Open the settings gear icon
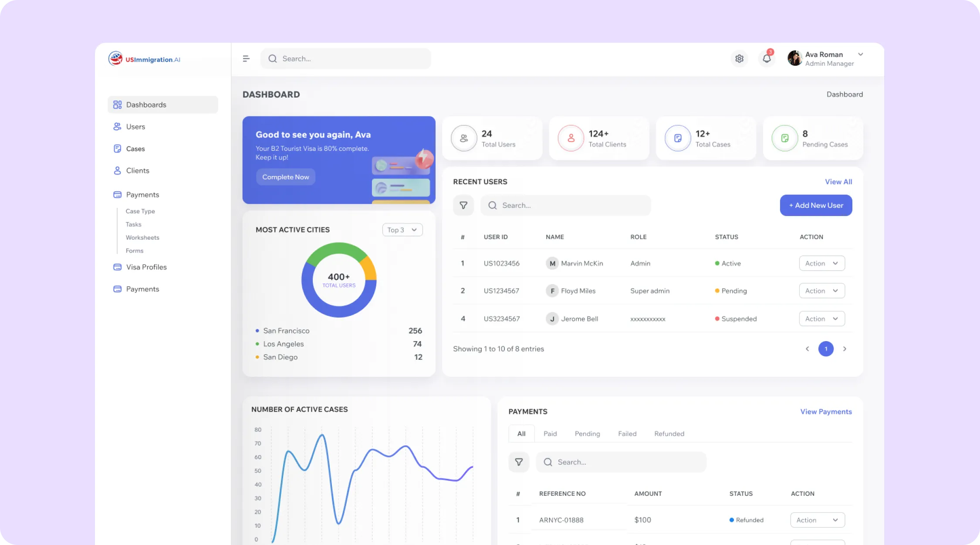This screenshot has height=545, width=980. (x=739, y=58)
